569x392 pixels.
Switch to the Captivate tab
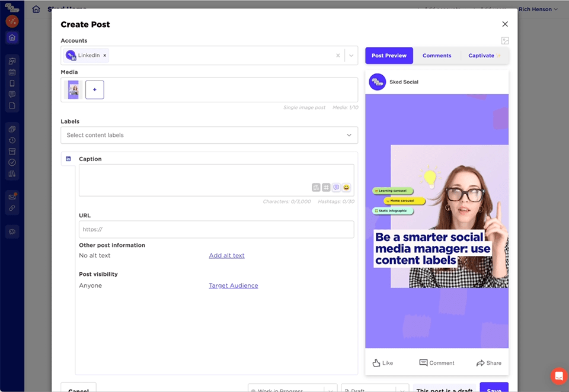point(484,56)
